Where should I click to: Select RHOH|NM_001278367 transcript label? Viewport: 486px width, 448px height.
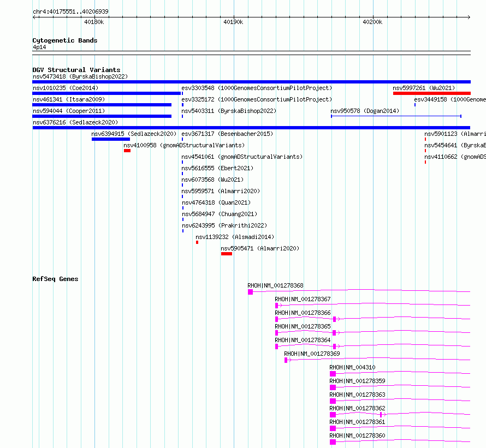coord(303,299)
